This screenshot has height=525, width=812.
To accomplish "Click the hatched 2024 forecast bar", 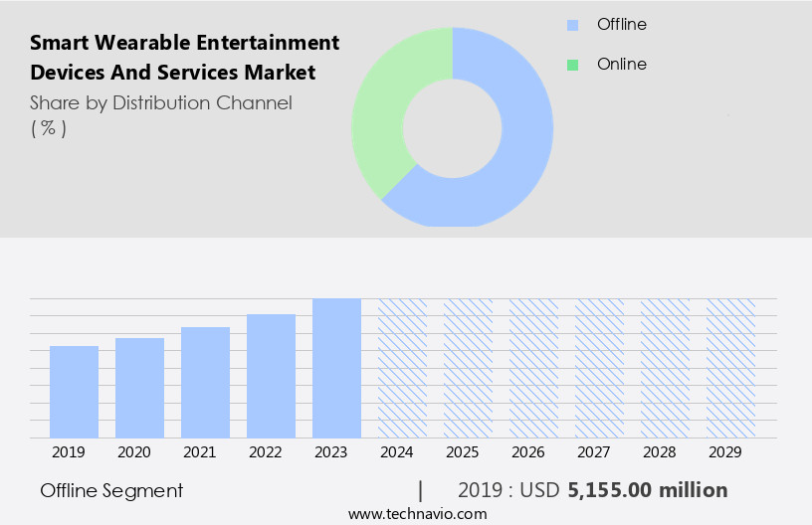I will tap(402, 368).
